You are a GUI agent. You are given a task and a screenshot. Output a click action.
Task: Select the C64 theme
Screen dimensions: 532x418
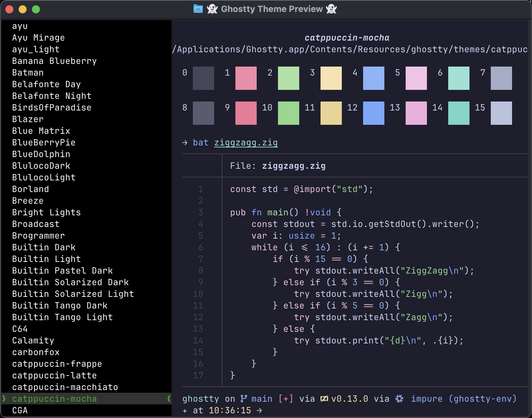(x=20, y=329)
